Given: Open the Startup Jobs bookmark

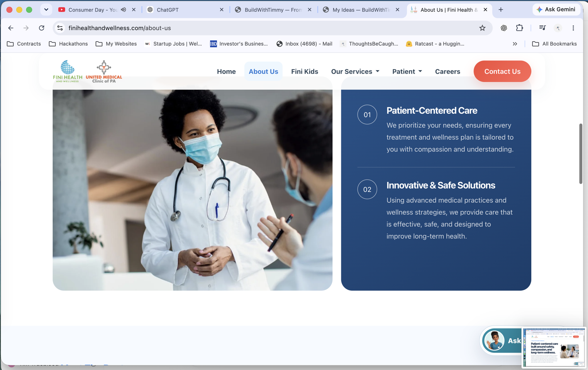Looking at the screenshot, I should 173,44.
